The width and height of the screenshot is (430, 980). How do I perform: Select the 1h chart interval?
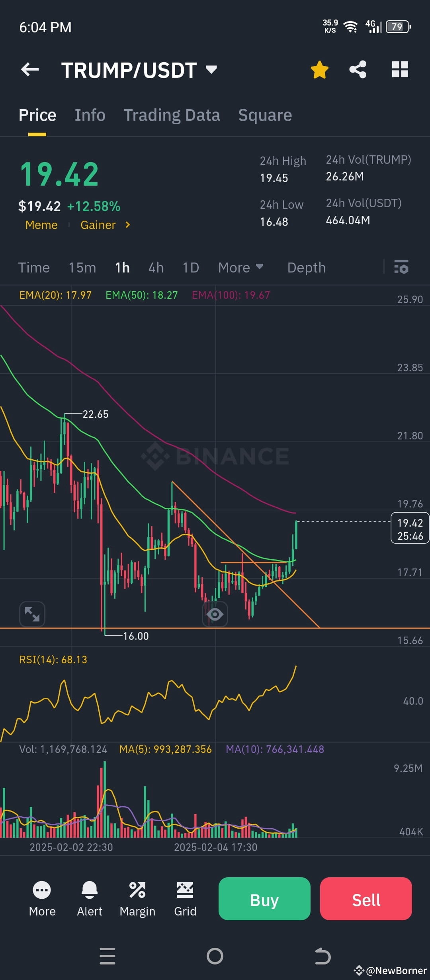pyautogui.click(x=122, y=268)
